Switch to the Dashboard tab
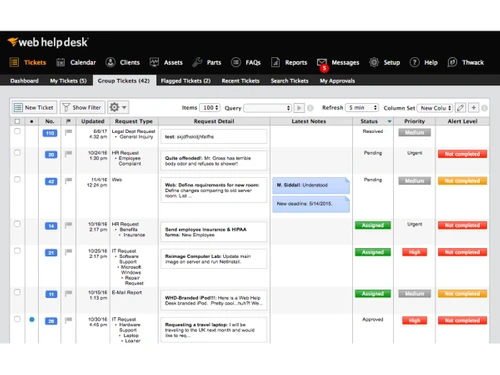The width and height of the screenshot is (500, 375). tap(24, 81)
